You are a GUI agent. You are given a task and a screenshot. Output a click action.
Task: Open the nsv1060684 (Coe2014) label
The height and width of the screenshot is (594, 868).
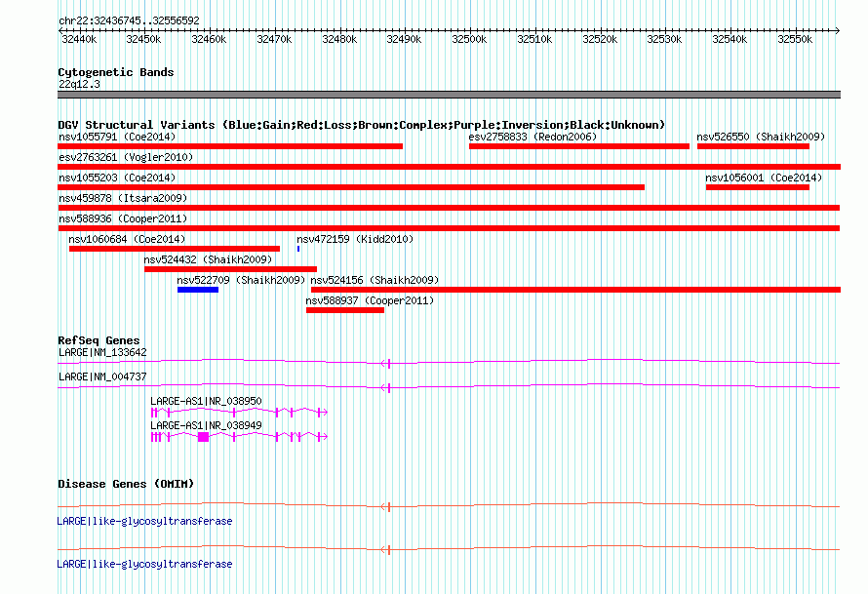[x=127, y=239]
